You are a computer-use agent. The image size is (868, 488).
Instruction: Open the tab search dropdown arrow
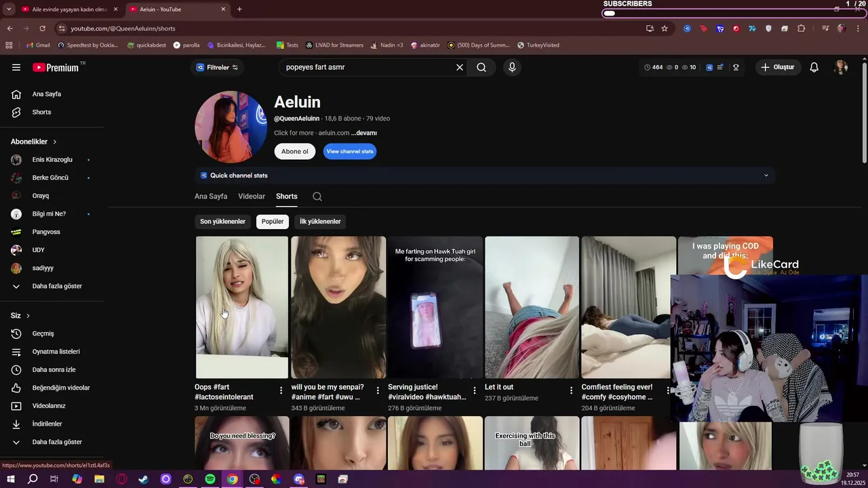point(9,9)
